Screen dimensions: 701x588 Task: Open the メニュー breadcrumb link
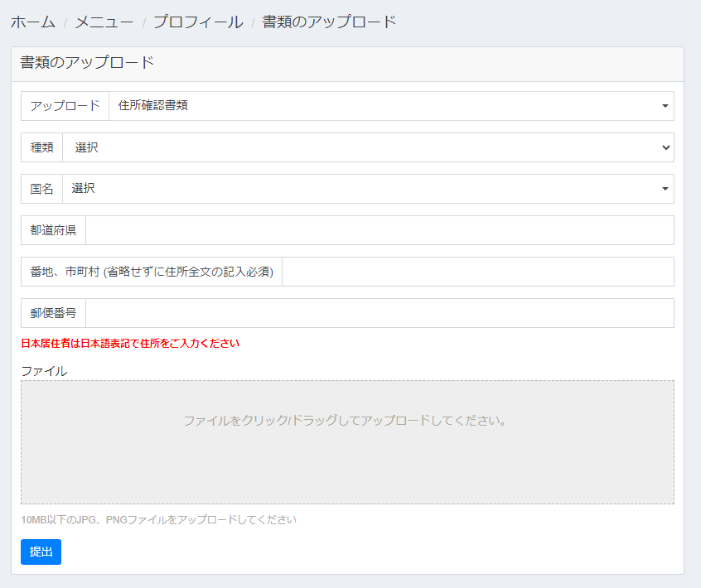[x=104, y=22]
